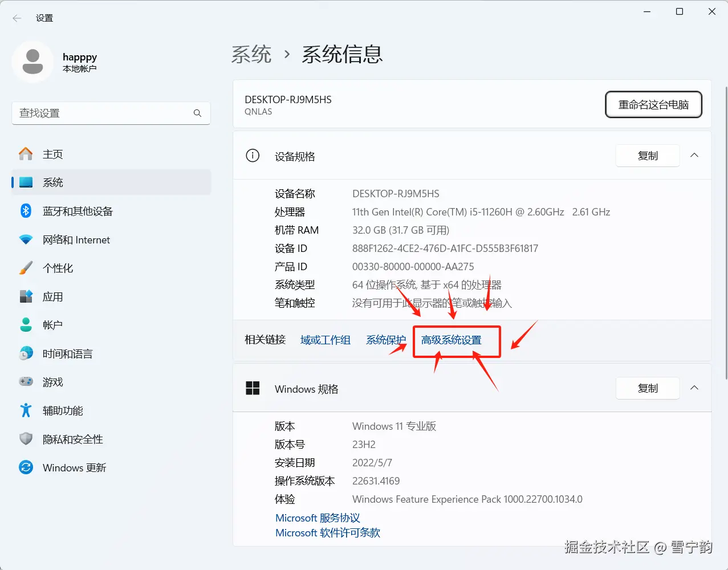Open 时间和语言 settings

point(111,353)
